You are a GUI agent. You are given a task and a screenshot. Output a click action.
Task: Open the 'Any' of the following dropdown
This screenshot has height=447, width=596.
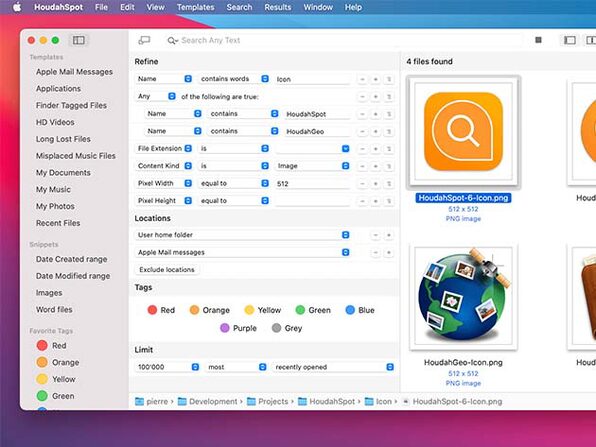(156, 96)
